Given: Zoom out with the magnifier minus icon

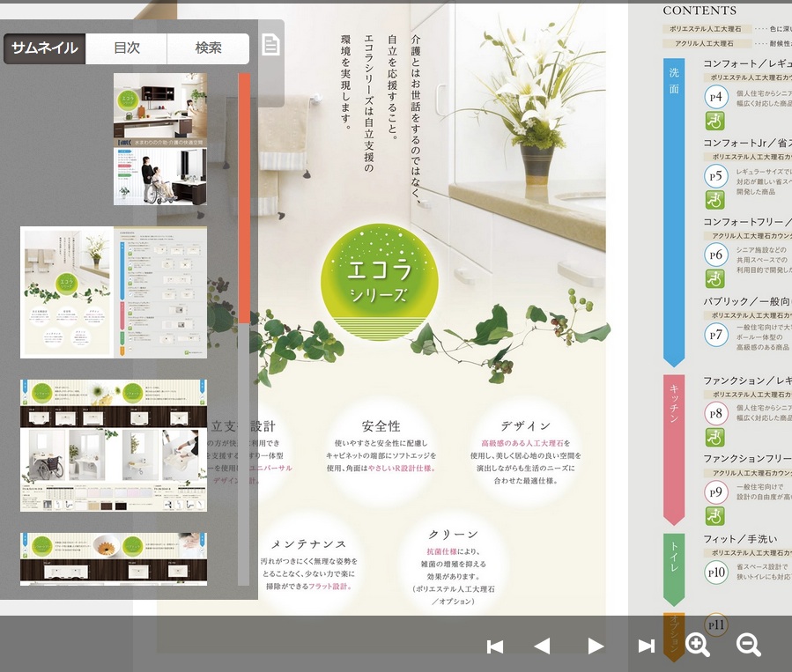Looking at the screenshot, I should click(x=749, y=645).
